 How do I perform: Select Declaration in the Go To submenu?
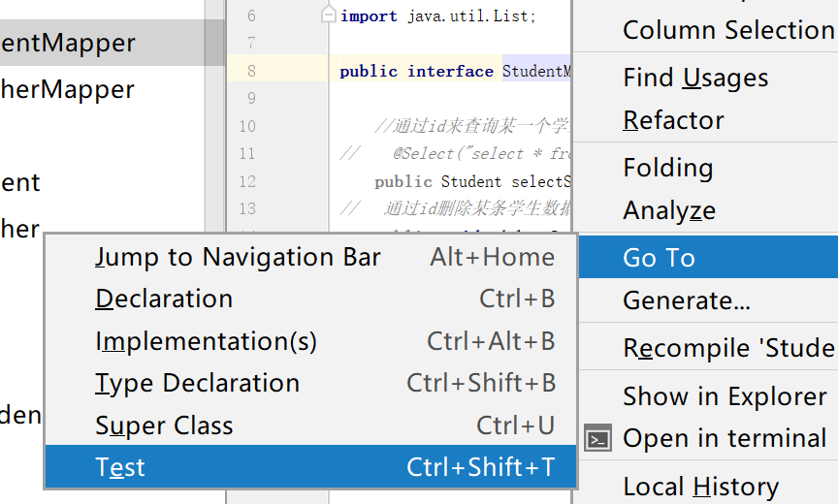coord(164,299)
